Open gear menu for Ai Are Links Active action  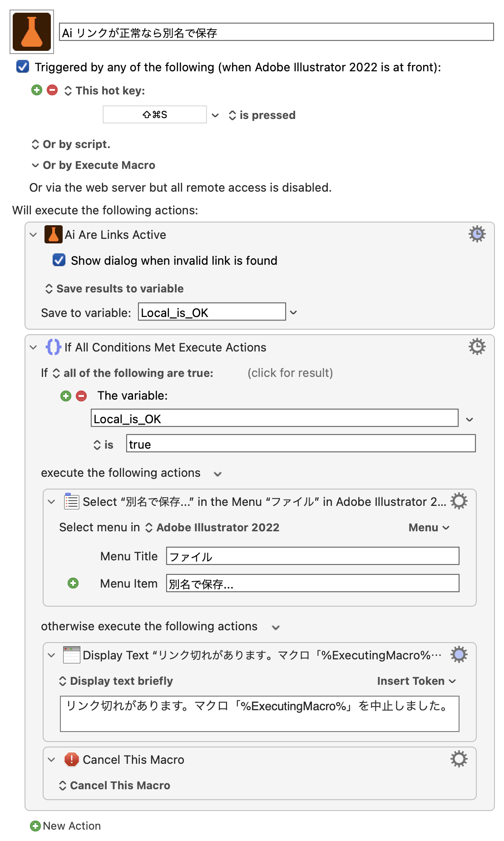coord(477,234)
